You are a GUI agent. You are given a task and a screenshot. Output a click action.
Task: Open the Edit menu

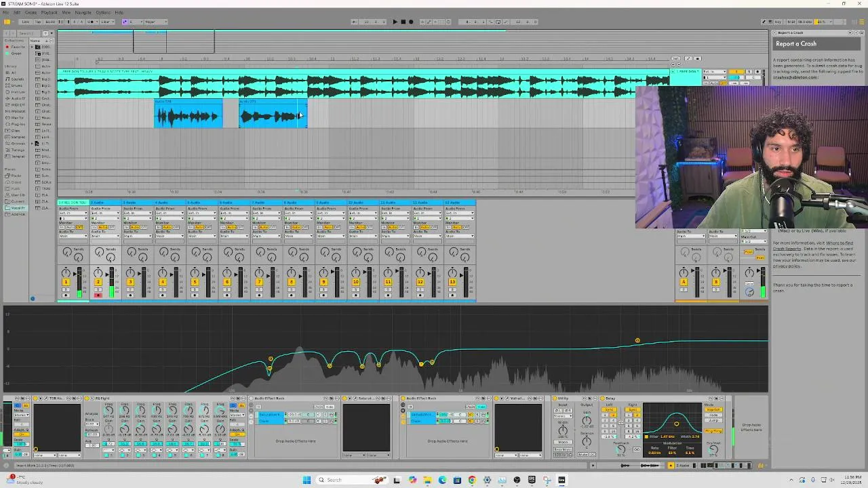(18, 12)
